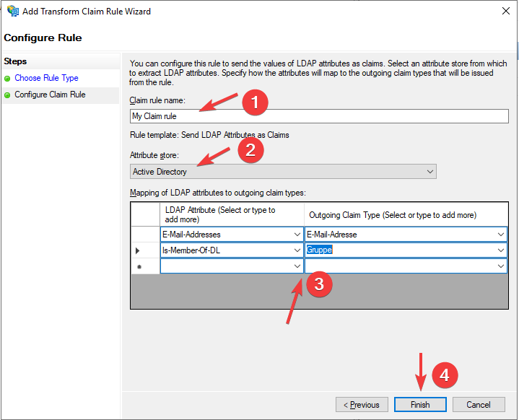Click the red number 1 annotation marker
Image resolution: width=519 pixels, height=420 pixels.
click(255, 102)
